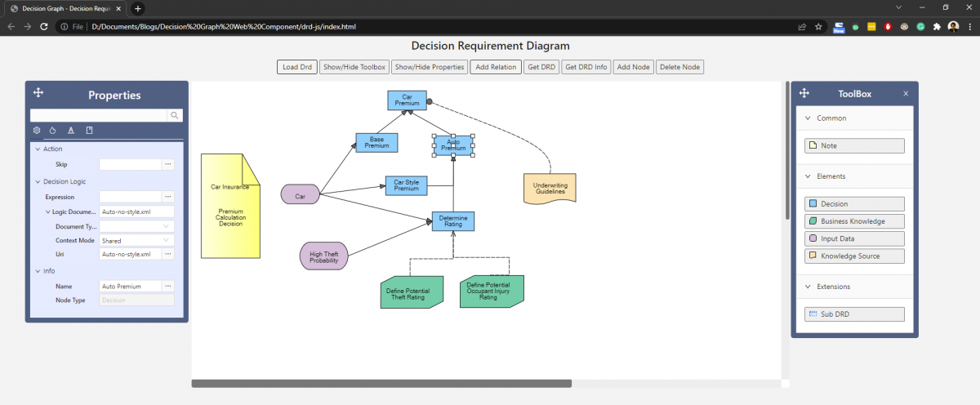Screen dimensions: 980x405
Task: Select the Define Potential Occupant Injury Rating node
Action: 492,292
